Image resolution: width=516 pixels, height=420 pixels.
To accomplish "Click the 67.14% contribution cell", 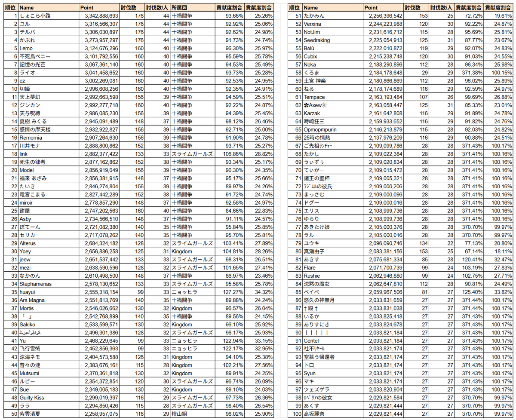I will [x=469, y=251].
